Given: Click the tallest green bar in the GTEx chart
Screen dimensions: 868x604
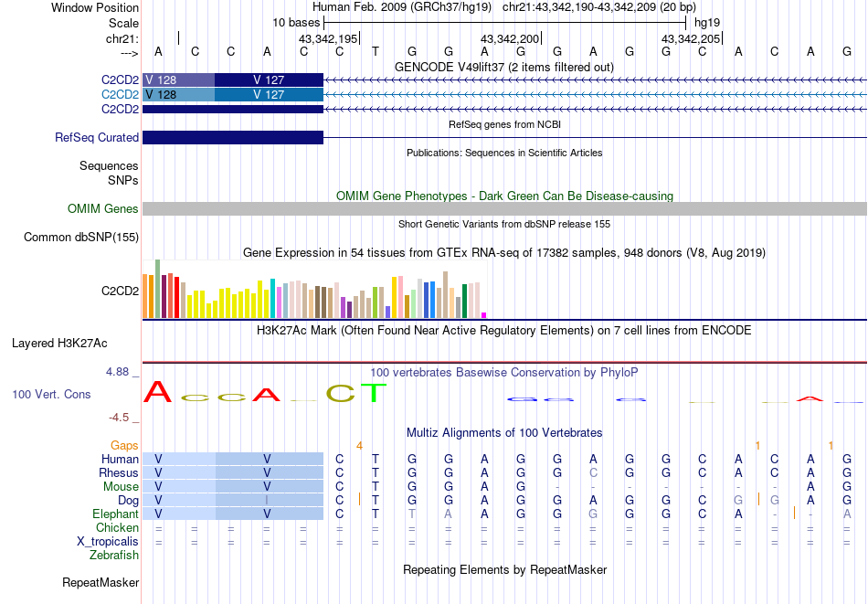Looking at the screenshot, I should click(157, 289).
